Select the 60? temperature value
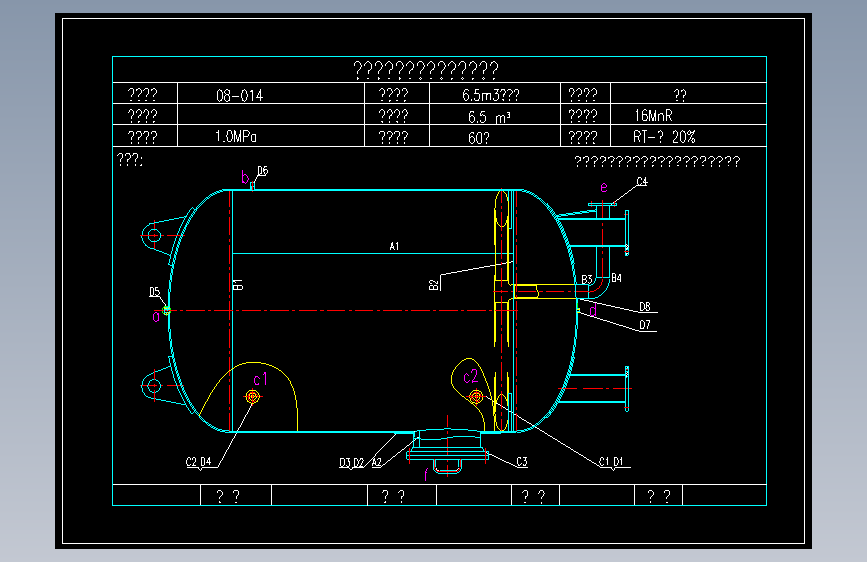Image resolution: width=867 pixels, height=562 pixels. [479, 138]
